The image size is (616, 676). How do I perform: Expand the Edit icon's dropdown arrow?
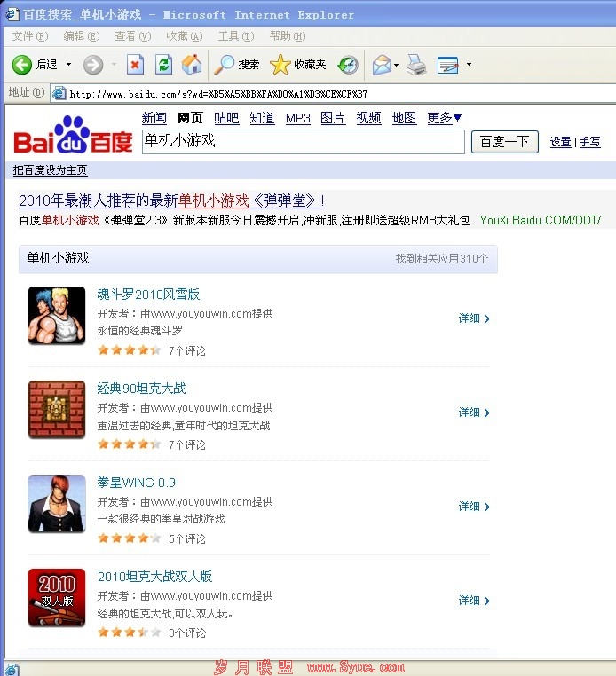coord(469,65)
